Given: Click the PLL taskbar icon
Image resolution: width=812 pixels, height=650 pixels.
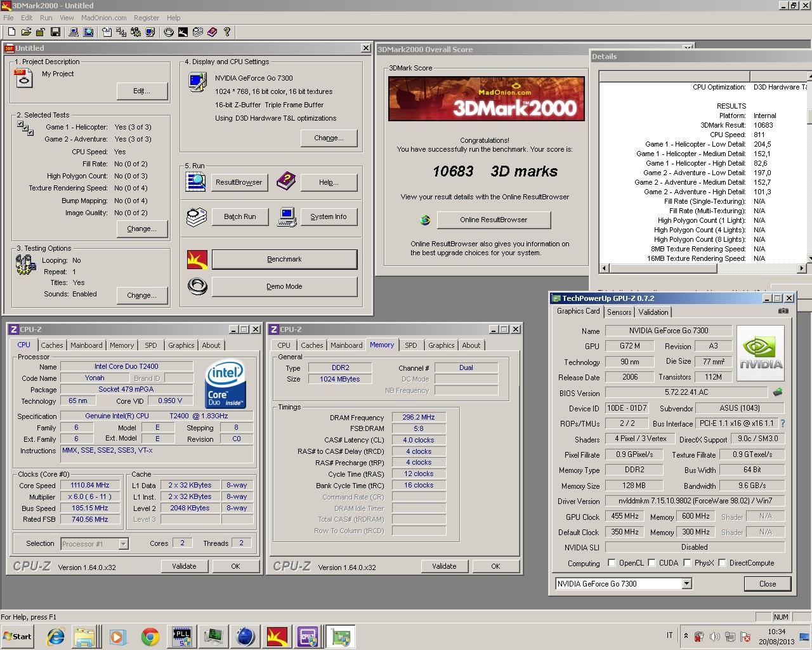Looking at the screenshot, I should [183, 636].
